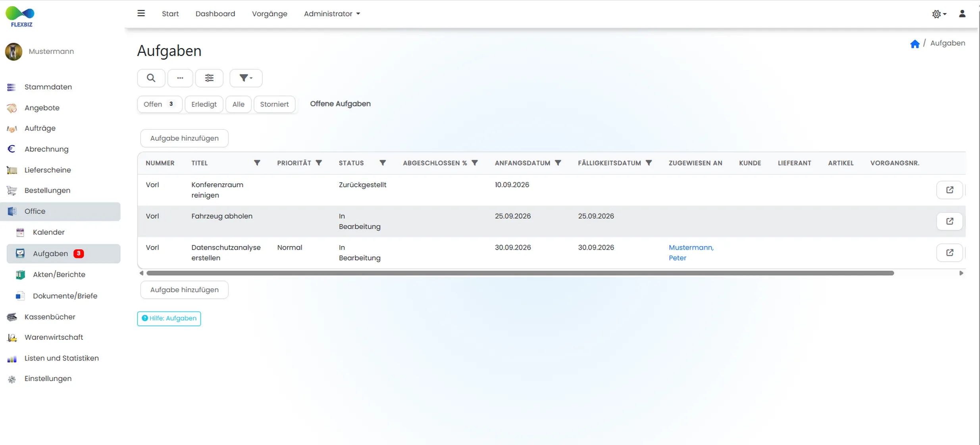Screen dimensions: 980x445
Task: Filter the Fälligkeitsdatum column
Action: point(649,163)
